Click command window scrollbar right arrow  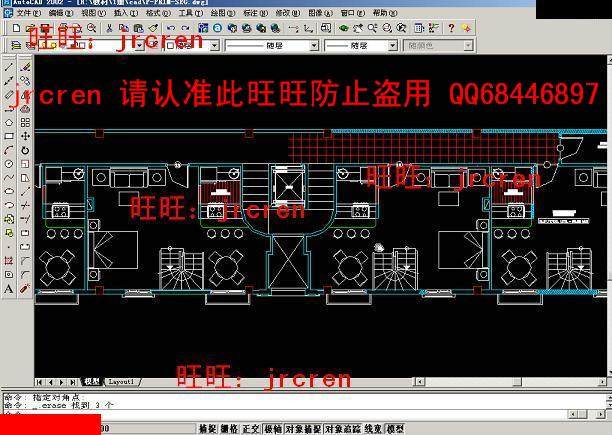tap(601, 414)
